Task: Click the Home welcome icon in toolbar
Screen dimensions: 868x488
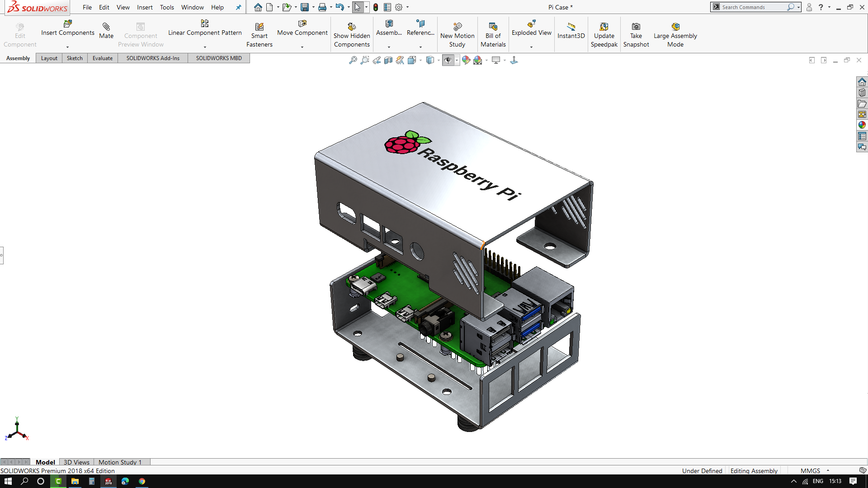Action: click(258, 7)
